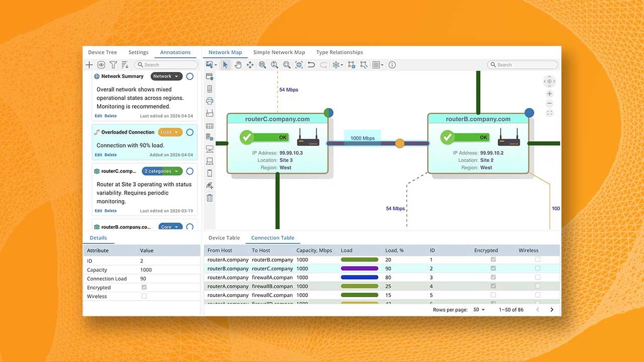Click the network map search field
Viewport: 644px width, 362px height.
click(522, 65)
